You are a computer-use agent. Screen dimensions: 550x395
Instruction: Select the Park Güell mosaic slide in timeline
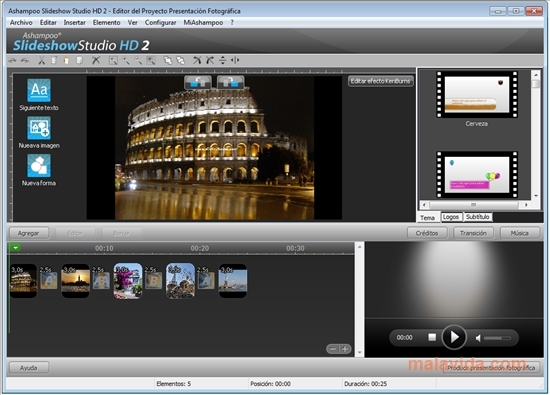click(x=180, y=281)
